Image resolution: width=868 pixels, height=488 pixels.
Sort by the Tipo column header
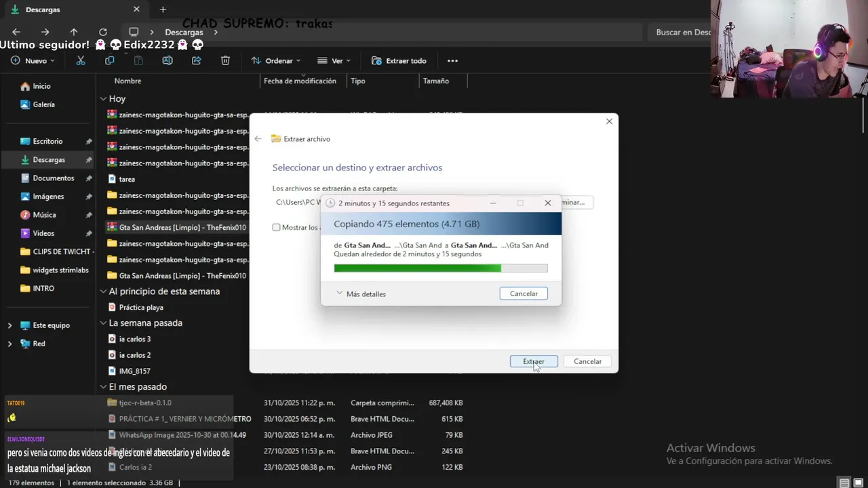point(358,81)
